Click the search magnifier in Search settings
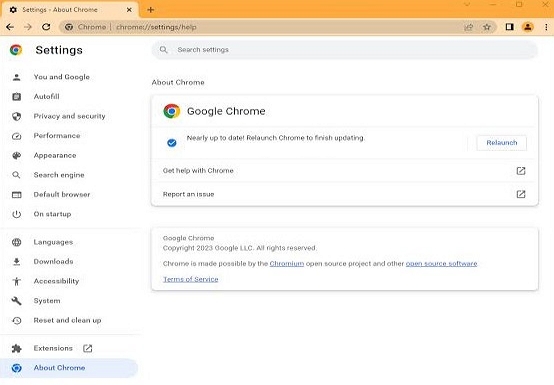 coord(163,50)
